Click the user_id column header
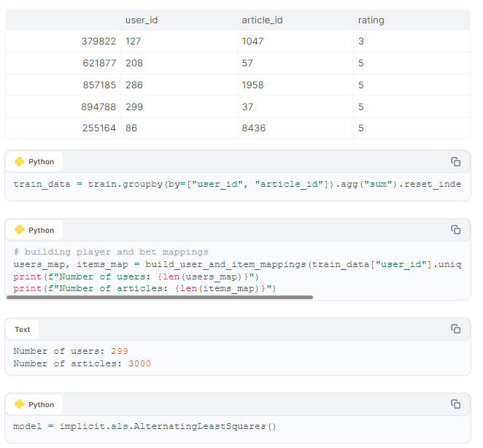The width and height of the screenshot is (483, 448). pyautogui.click(x=142, y=20)
